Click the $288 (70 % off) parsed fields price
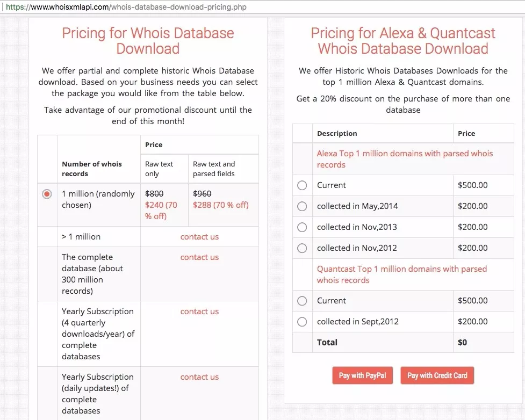The image size is (525, 420). coord(220,205)
